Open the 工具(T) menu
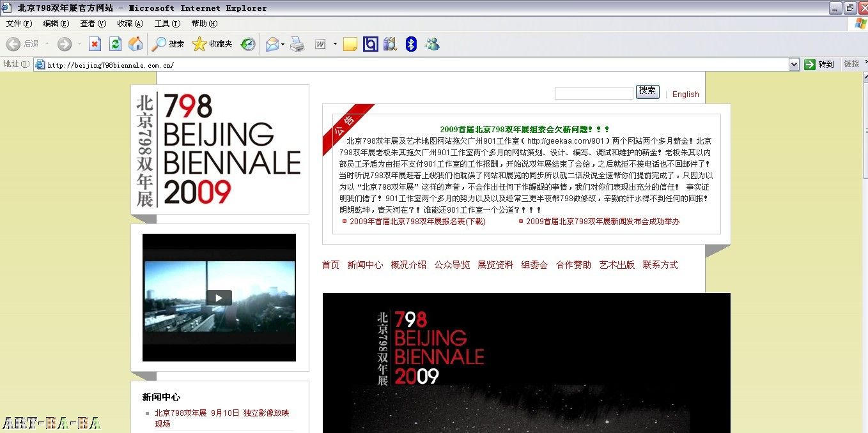The image size is (868, 433). pyautogui.click(x=167, y=24)
